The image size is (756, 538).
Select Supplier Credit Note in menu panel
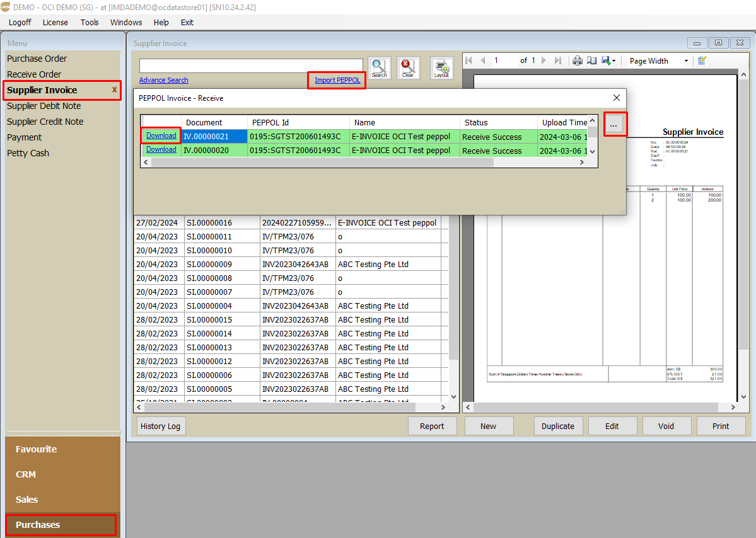(45, 122)
